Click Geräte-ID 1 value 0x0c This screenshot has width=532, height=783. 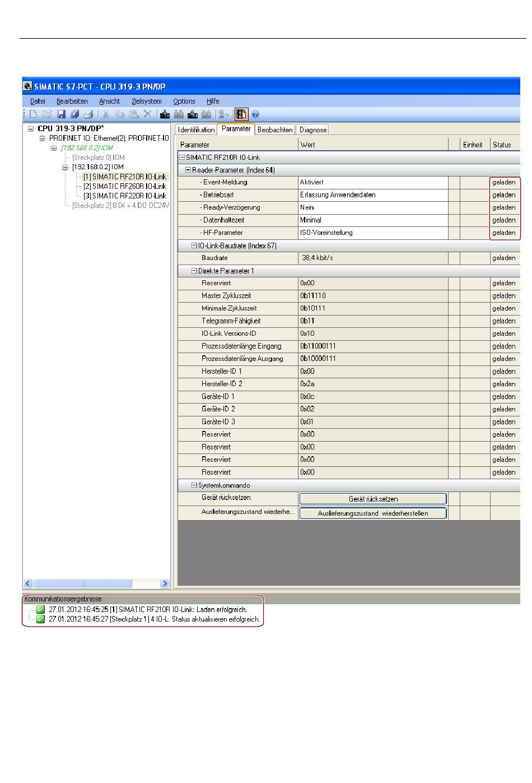pyautogui.click(x=373, y=397)
